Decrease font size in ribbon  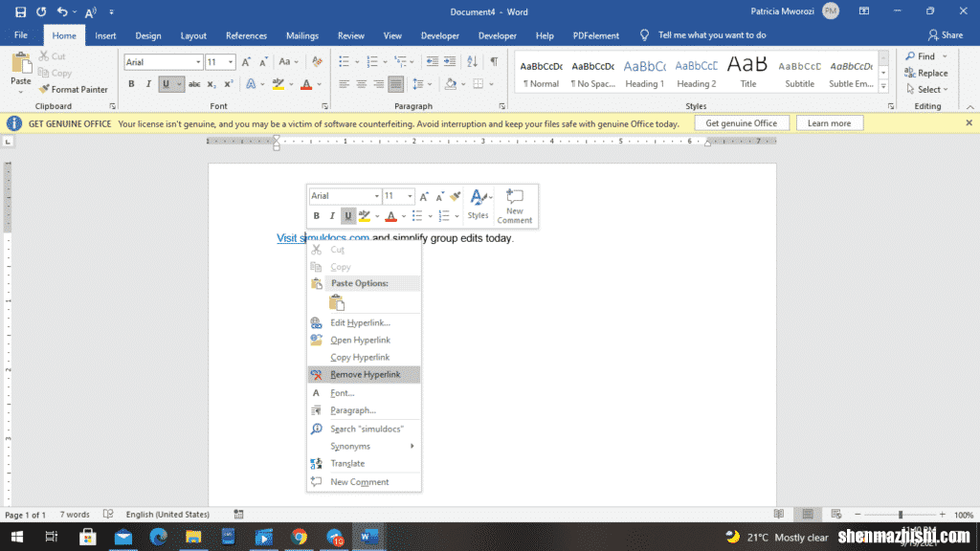(x=263, y=62)
